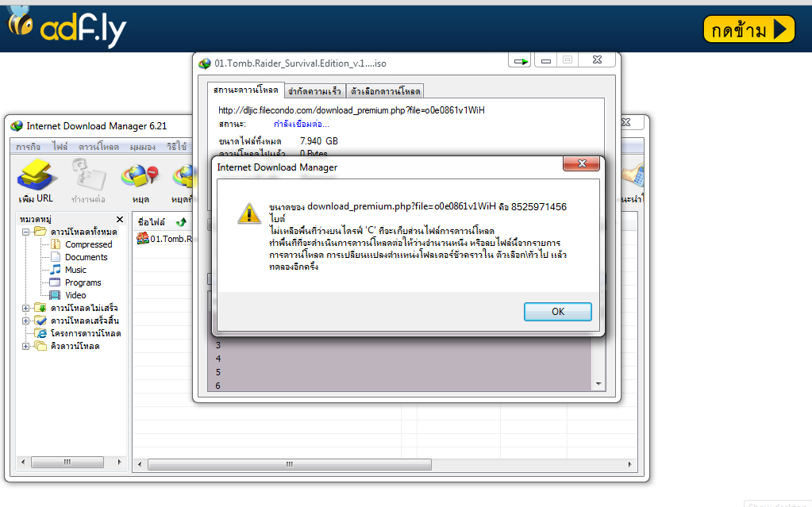Image resolution: width=812 pixels, height=507 pixels.
Task: Click the Resume download toolbar icon
Action: click(89, 175)
